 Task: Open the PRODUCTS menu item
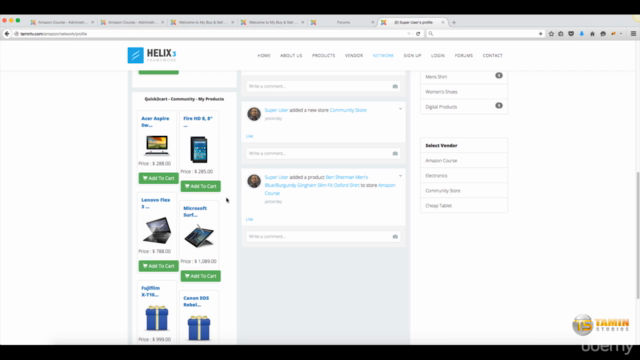324,56
